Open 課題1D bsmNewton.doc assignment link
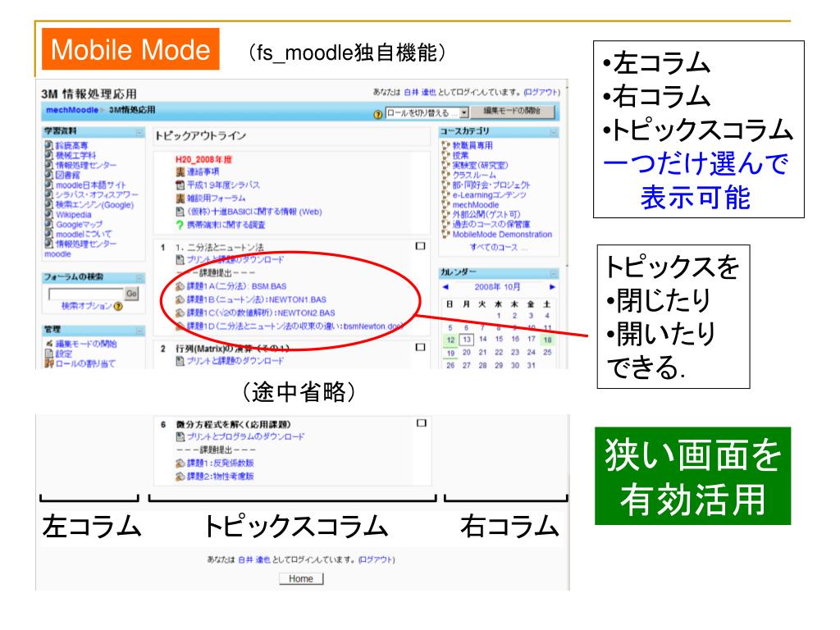The image size is (840, 630). (294, 326)
